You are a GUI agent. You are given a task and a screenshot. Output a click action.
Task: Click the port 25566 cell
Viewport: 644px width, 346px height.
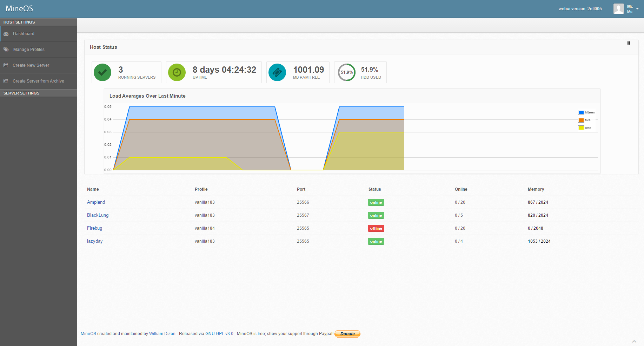pos(303,202)
